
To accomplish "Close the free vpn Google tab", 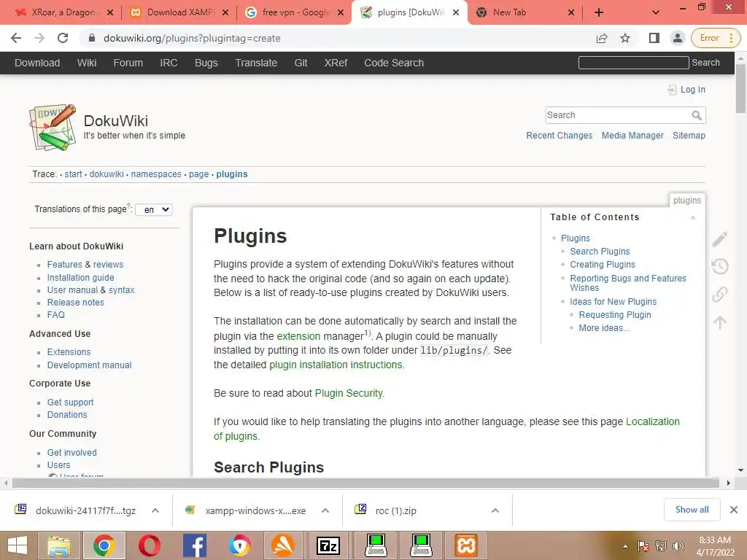I will (340, 12).
